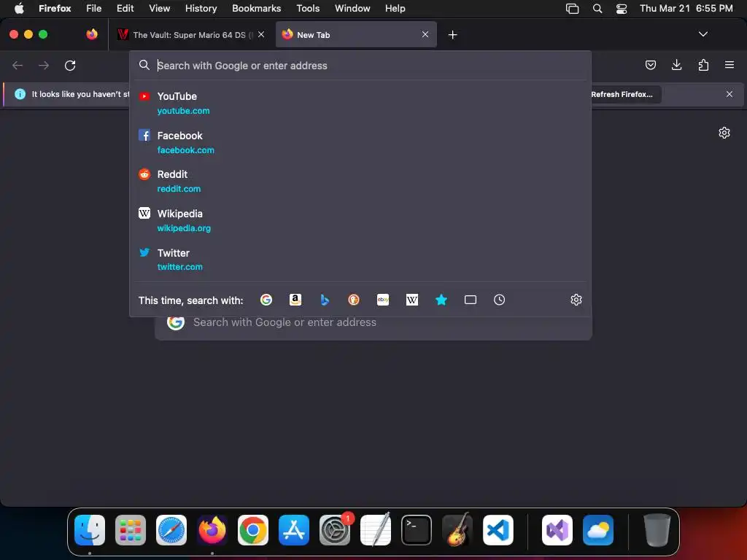Choose the Reddit suggestion
Screen dimensions: 747x560
[x=360, y=182]
